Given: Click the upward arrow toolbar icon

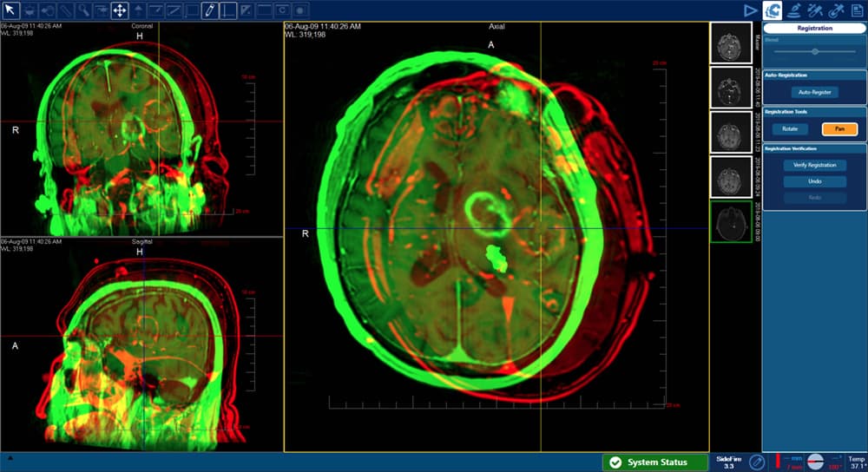Looking at the screenshot, I should click(x=138, y=10).
